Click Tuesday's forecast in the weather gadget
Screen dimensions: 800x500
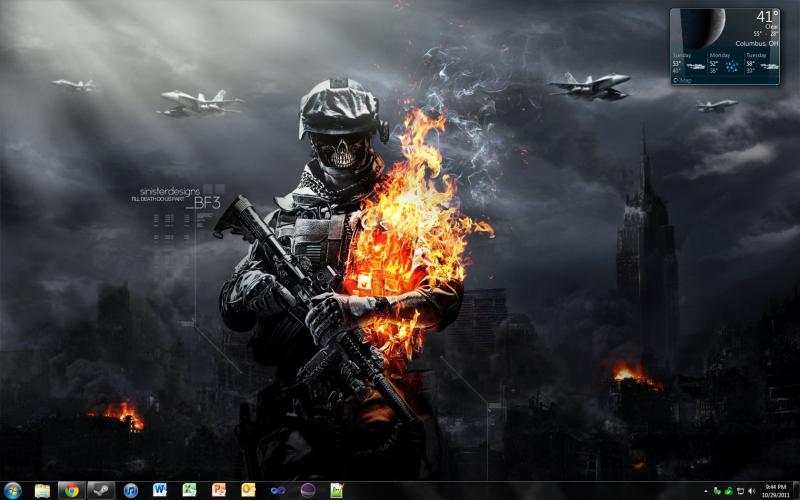[x=762, y=65]
